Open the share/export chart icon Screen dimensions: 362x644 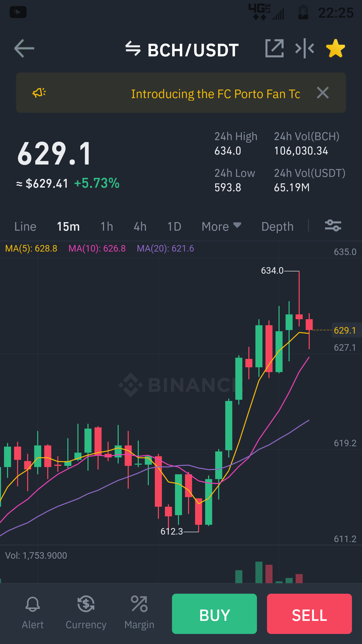click(274, 48)
